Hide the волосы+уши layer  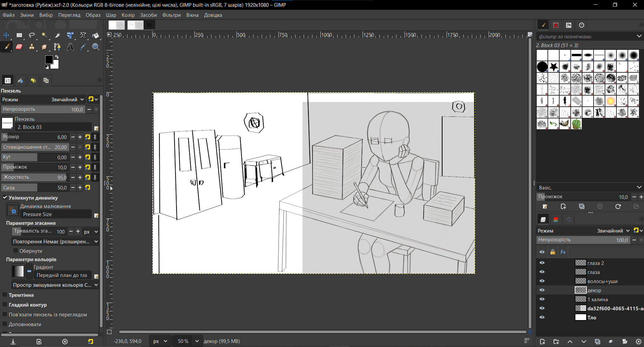[x=542, y=281]
